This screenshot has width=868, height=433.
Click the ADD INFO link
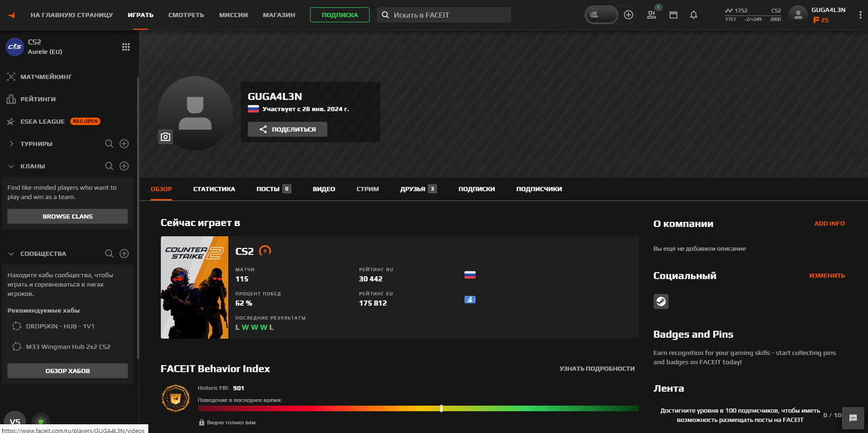click(829, 223)
